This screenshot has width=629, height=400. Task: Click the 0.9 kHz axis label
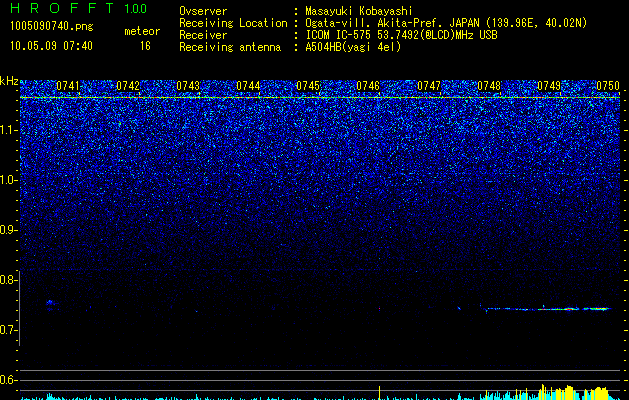point(9,230)
